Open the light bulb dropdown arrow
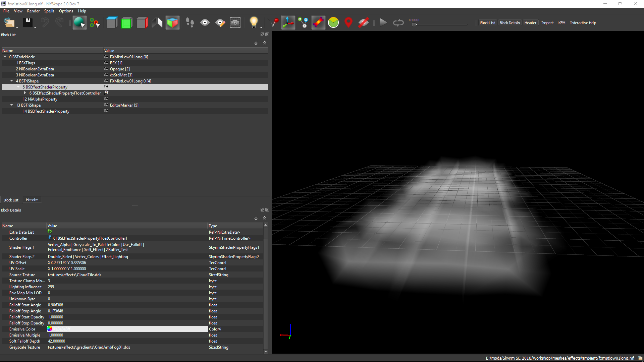This screenshot has height=362, width=644. click(261, 27)
